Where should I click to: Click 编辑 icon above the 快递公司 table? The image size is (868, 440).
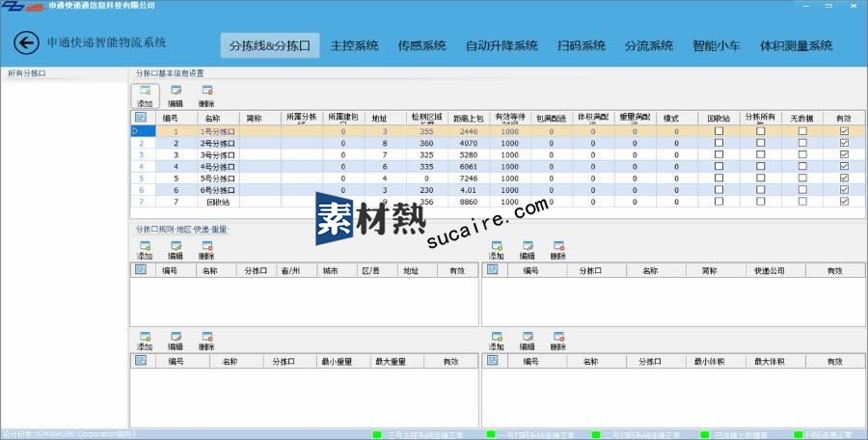pos(528,250)
